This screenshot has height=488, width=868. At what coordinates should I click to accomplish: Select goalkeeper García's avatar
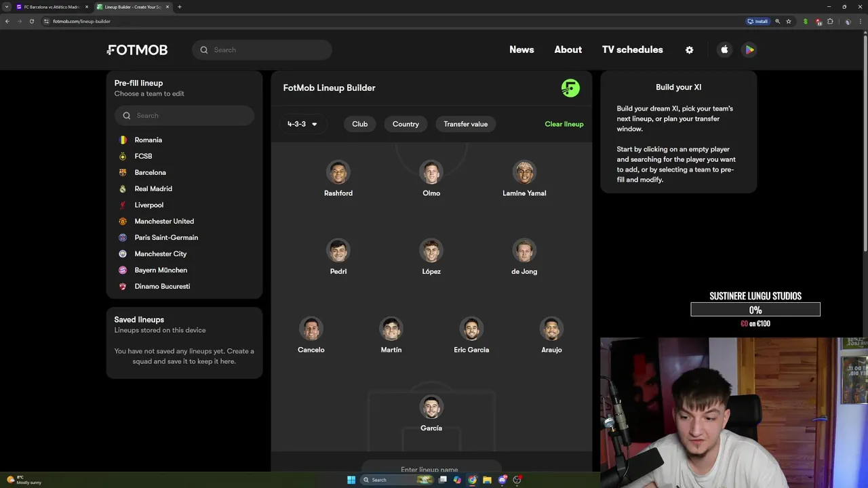pyautogui.click(x=431, y=407)
